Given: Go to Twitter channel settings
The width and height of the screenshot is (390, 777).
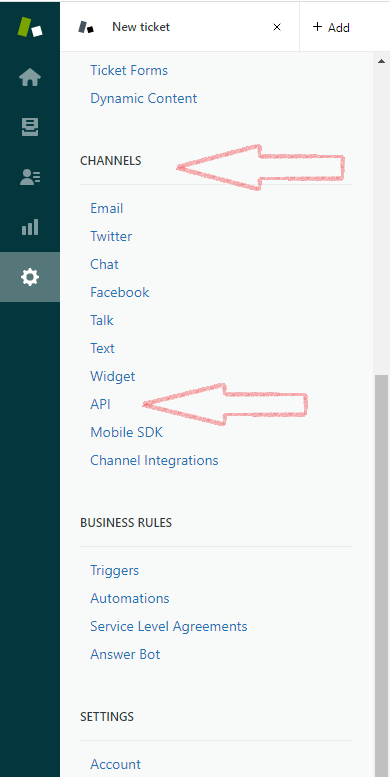Looking at the screenshot, I should pos(111,236).
